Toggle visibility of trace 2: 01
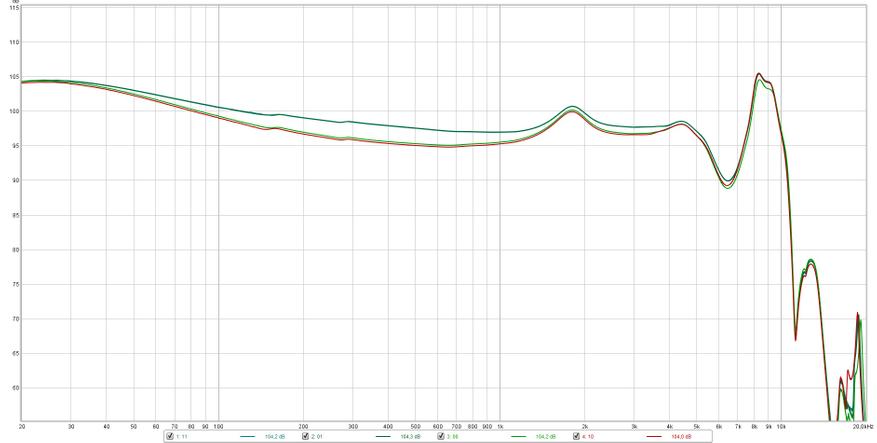This screenshot has height=443, width=877. pyautogui.click(x=305, y=436)
